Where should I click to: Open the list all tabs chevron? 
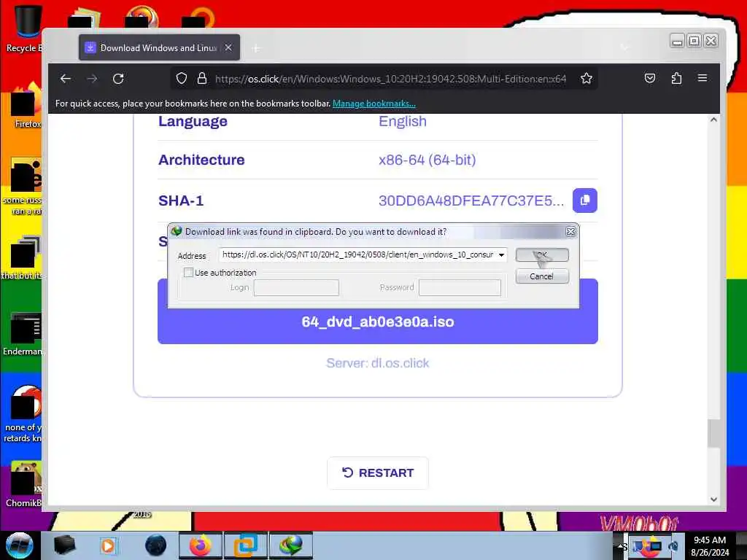click(x=624, y=47)
